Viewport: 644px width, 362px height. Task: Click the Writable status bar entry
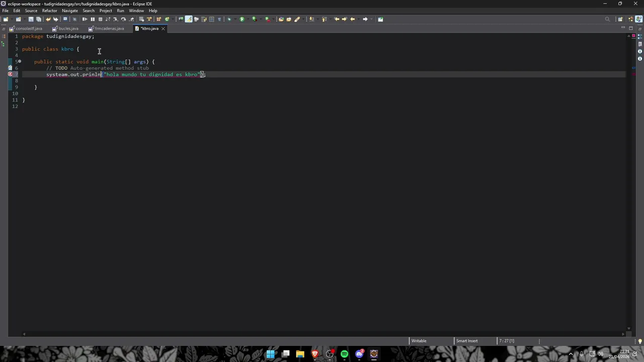pyautogui.click(x=419, y=341)
